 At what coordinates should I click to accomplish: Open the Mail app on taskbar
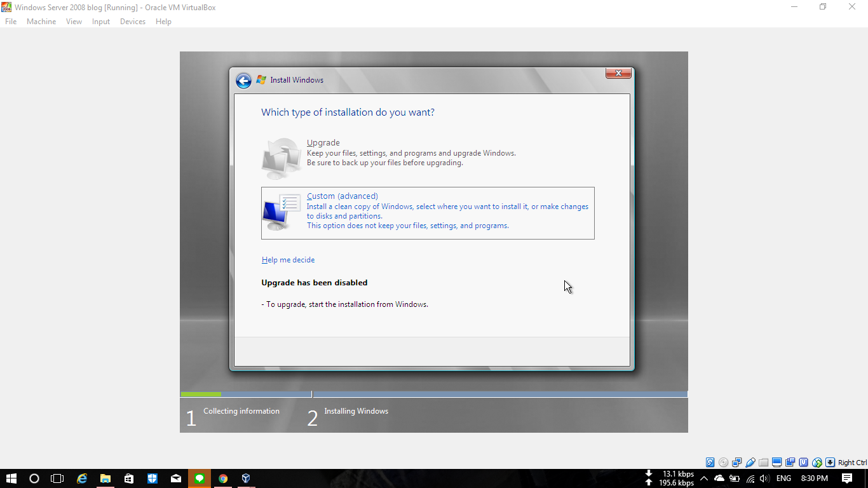pyautogui.click(x=176, y=478)
